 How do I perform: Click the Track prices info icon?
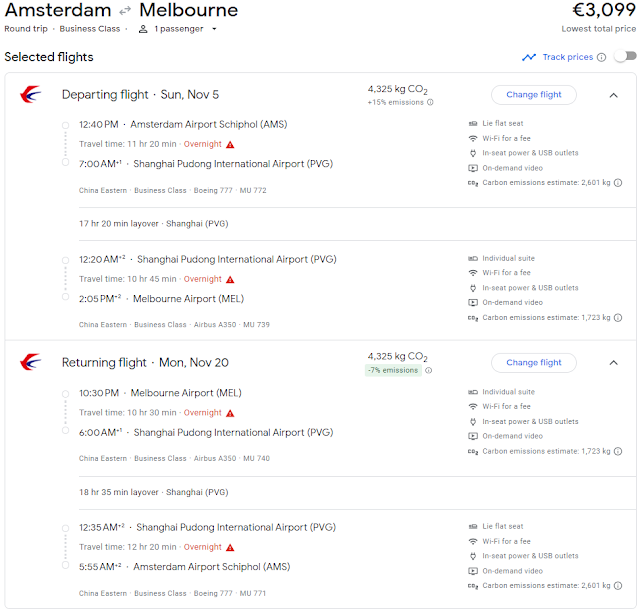pyautogui.click(x=601, y=57)
